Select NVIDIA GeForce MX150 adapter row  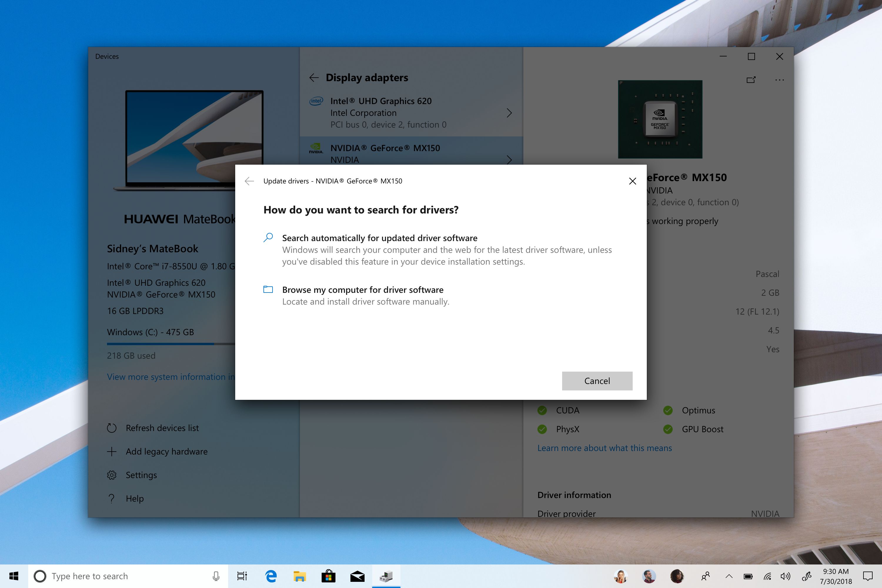pos(411,151)
